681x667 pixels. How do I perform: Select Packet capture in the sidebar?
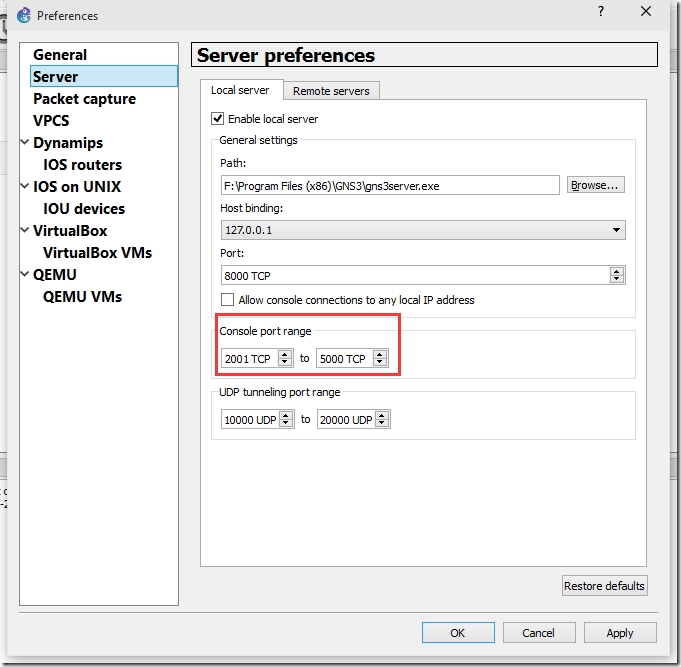[85, 99]
